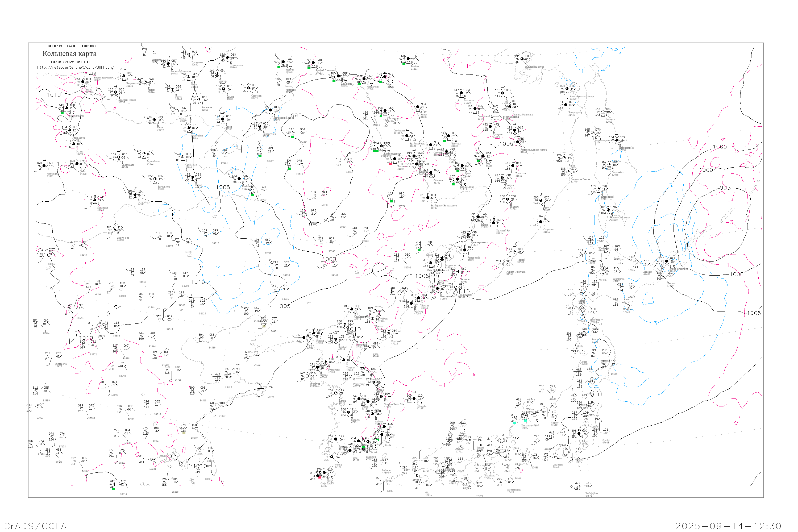Click the Поронайск station cloud-cover circle
Image resolution: width=798 pixels, height=532 pixels.
tap(609, 165)
